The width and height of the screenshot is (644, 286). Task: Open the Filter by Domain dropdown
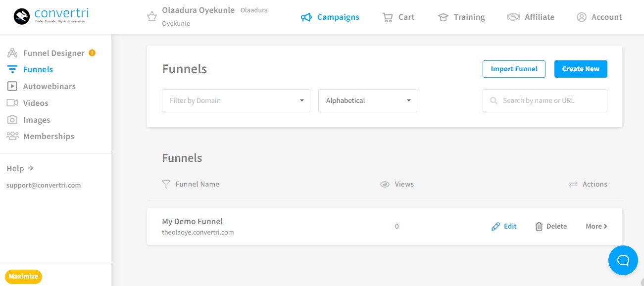(236, 101)
